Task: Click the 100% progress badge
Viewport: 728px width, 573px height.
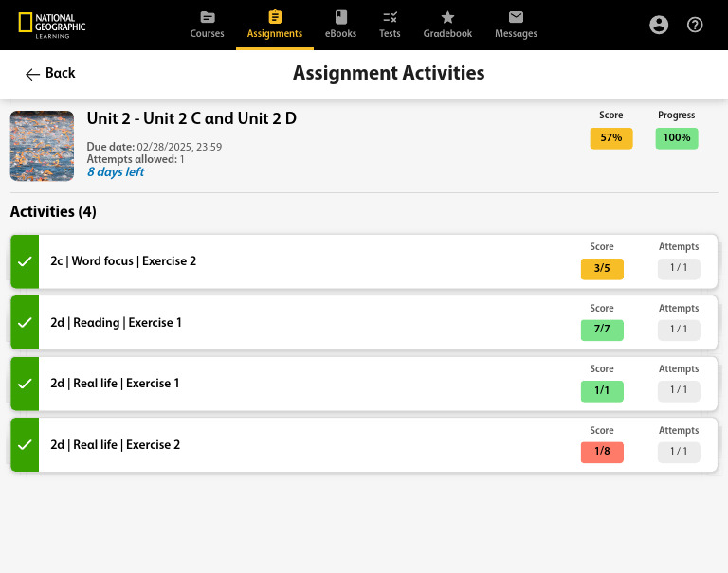Action: pyautogui.click(x=677, y=138)
